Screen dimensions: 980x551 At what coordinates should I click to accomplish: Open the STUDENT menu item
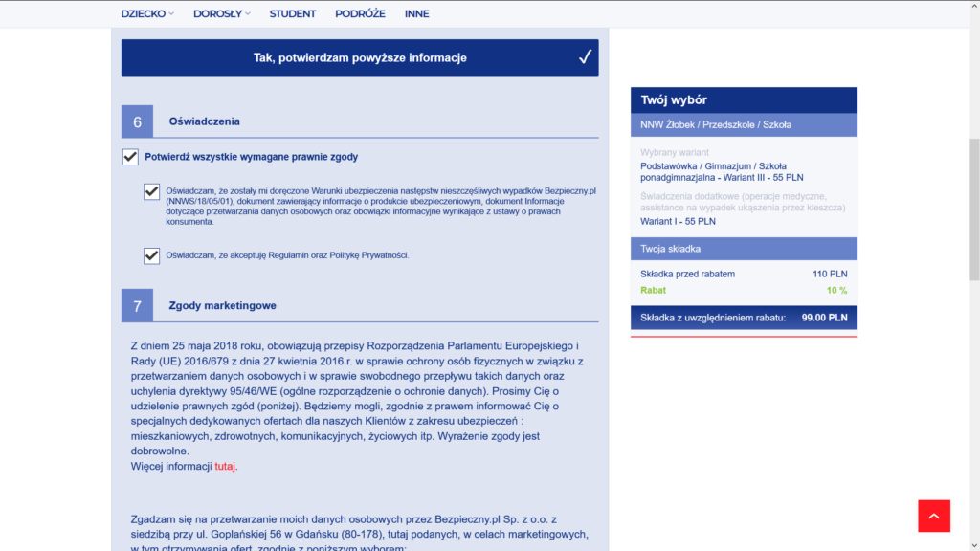tap(293, 13)
